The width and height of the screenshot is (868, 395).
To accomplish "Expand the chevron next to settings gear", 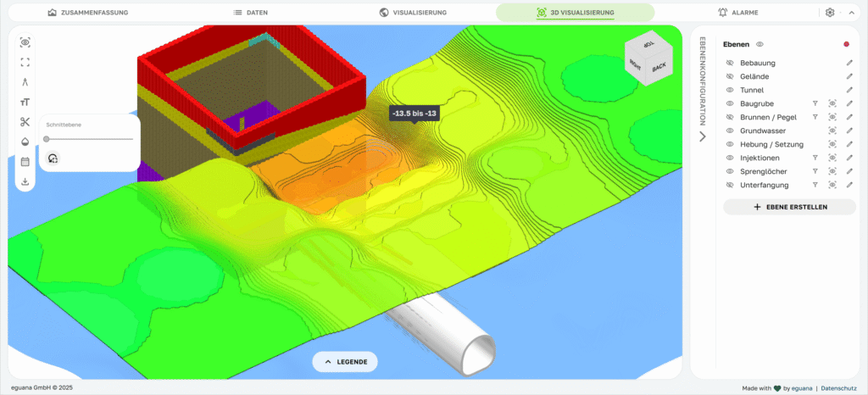I will pyautogui.click(x=851, y=13).
